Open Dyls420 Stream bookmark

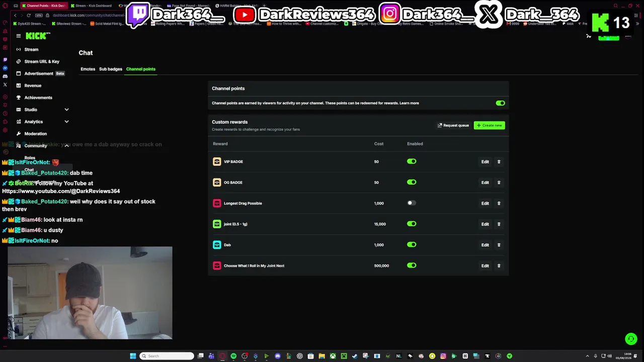tap(30, 24)
